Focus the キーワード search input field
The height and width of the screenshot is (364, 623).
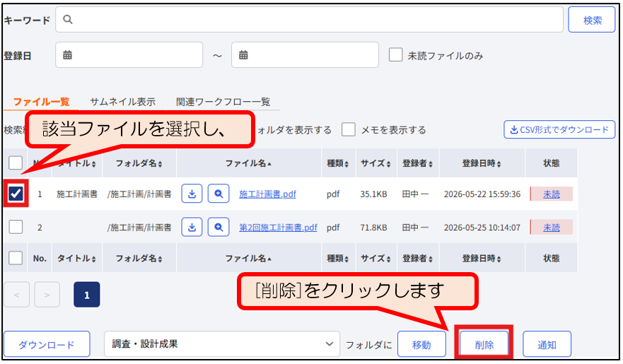pyautogui.click(x=309, y=20)
